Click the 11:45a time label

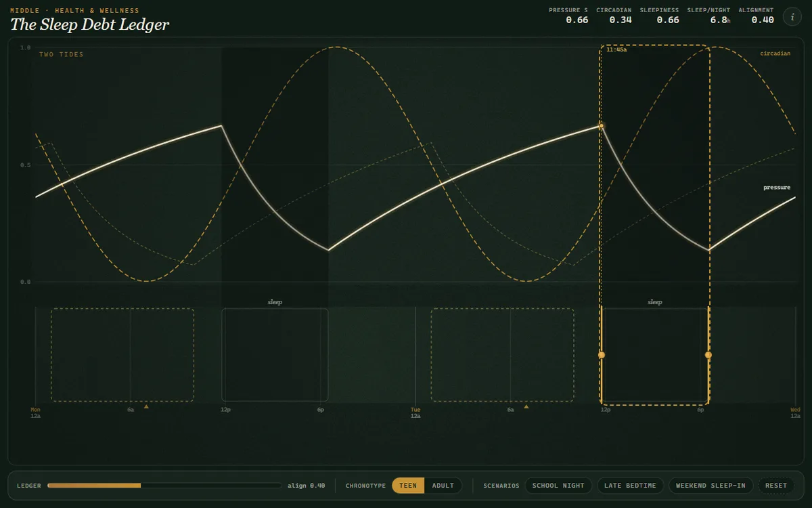tap(616, 50)
